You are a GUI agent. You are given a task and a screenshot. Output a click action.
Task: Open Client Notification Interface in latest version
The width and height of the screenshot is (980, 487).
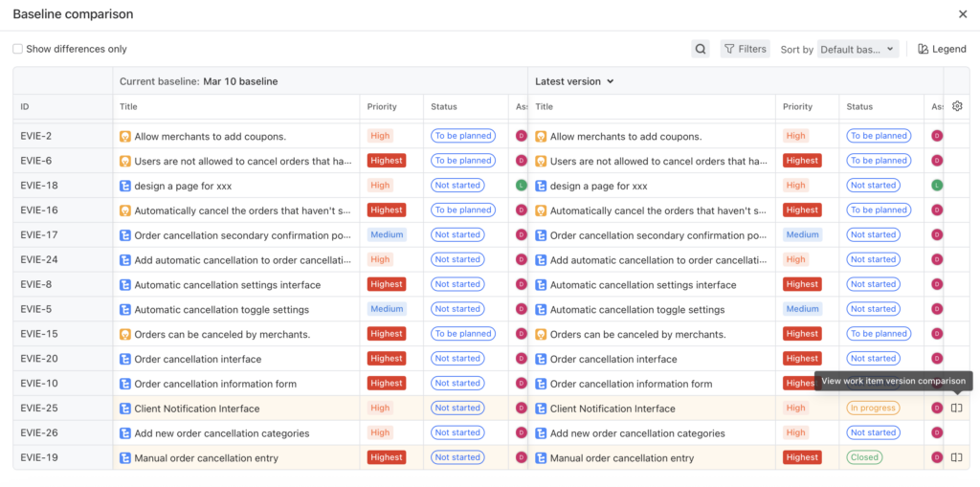tap(612, 409)
